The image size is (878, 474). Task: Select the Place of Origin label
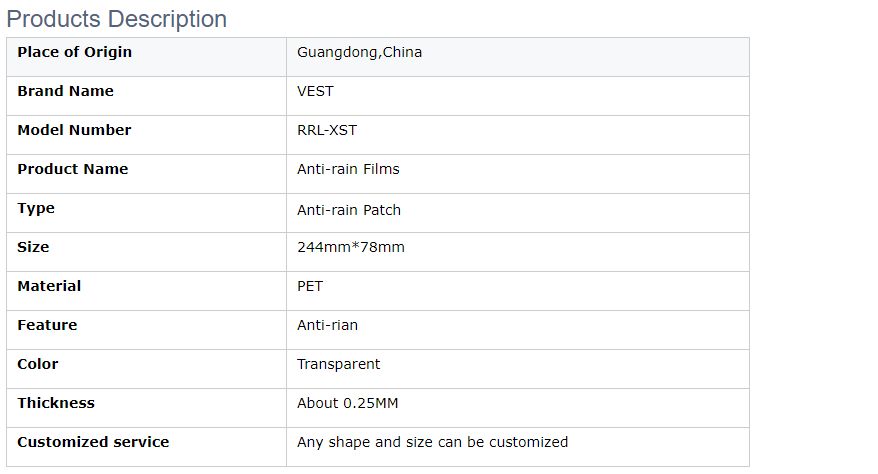pos(74,52)
